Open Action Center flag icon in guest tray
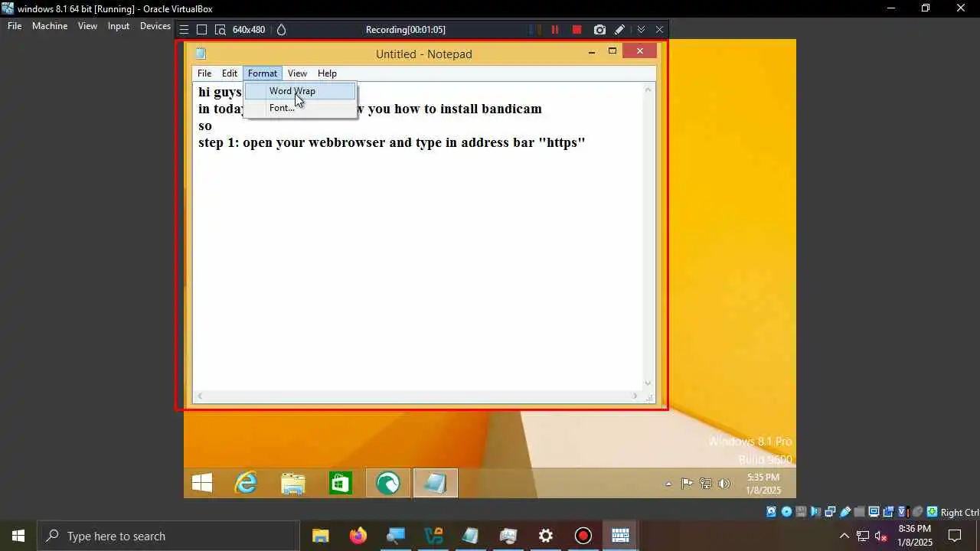The image size is (980, 551). (x=687, y=484)
